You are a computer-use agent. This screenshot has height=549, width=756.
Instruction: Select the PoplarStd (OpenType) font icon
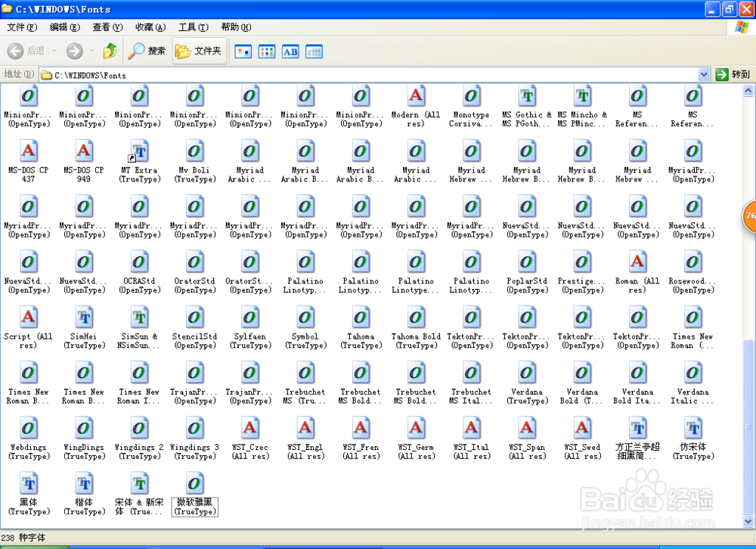pos(526,262)
